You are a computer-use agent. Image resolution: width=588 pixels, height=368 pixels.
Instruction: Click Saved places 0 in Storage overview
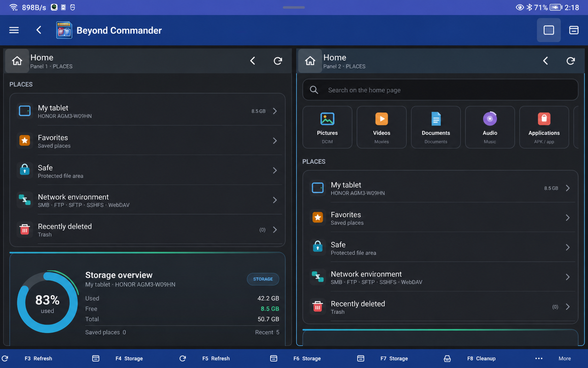click(106, 332)
